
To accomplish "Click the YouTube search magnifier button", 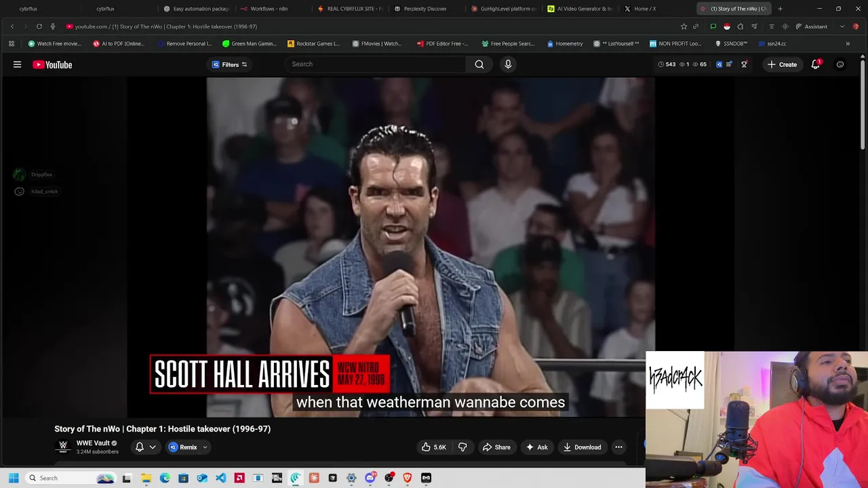I will click(479, 64).
